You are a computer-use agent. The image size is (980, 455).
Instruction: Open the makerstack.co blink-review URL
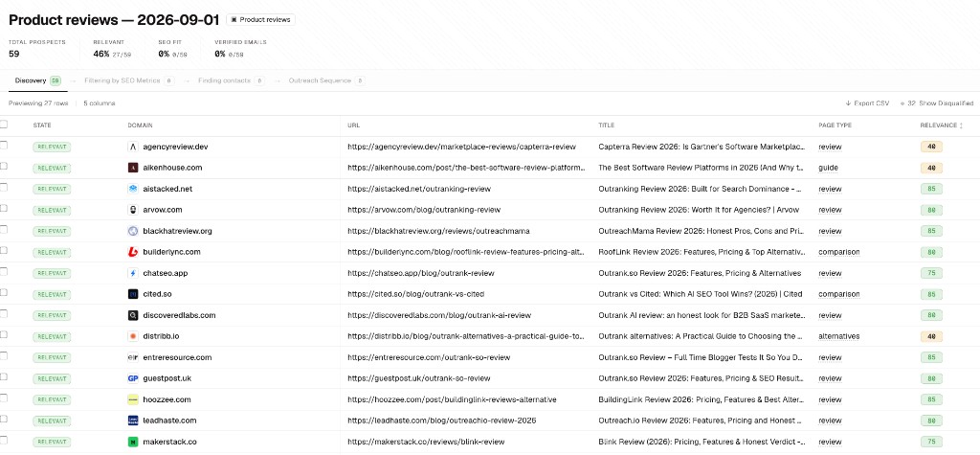(x=426, y=442)
